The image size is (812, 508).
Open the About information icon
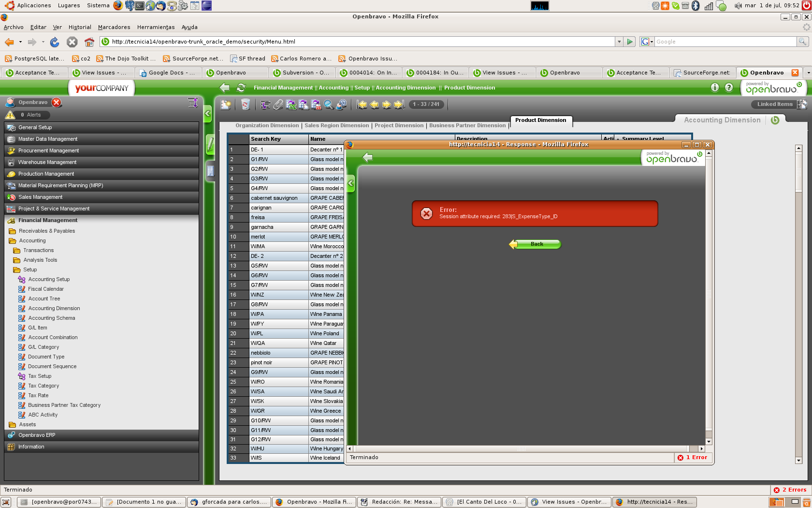[715, 88]
